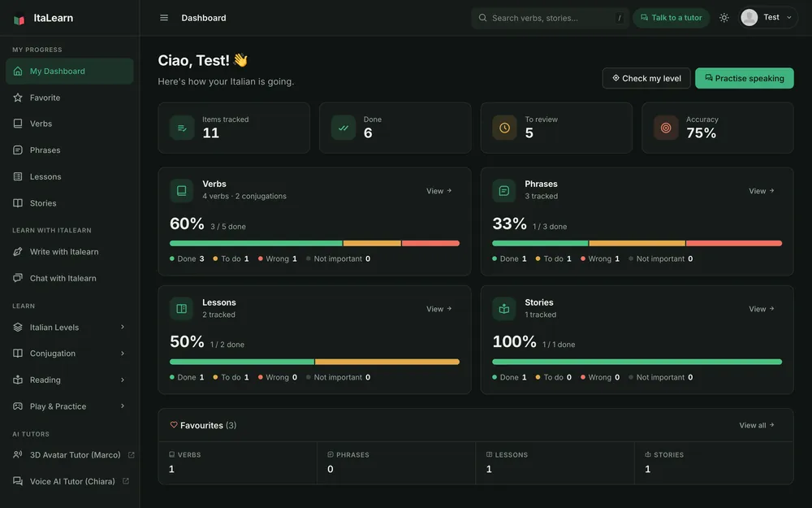
Task: Expand the Play & Practice section
Action: tap(69, 406)
